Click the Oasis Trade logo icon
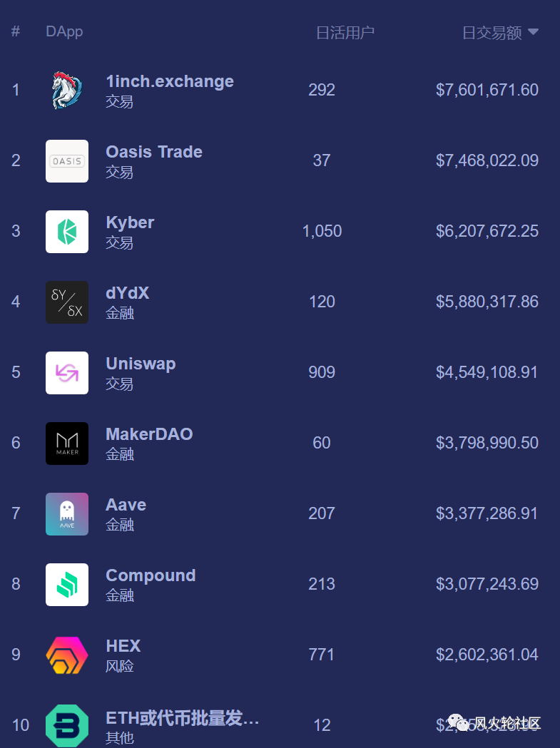 click(x=67, y=161)
